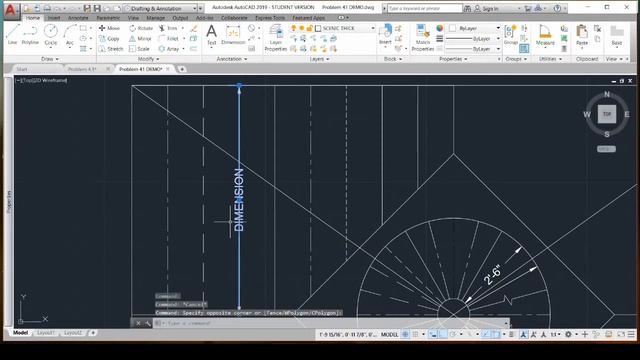Viewport: 640px width, 360px height.
Task: Open the View ribbon tab
Action: (133, 18)
